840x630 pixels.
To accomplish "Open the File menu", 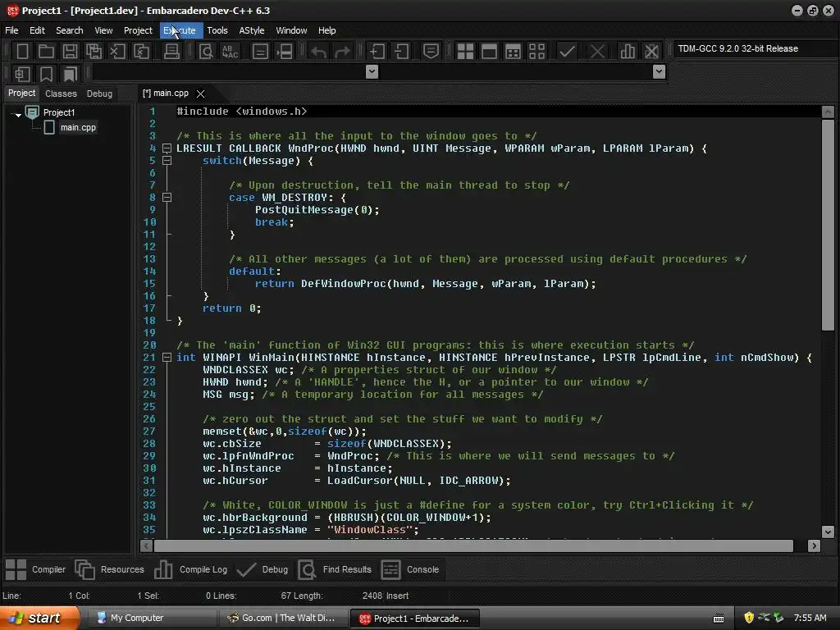I will coord(11,30).
